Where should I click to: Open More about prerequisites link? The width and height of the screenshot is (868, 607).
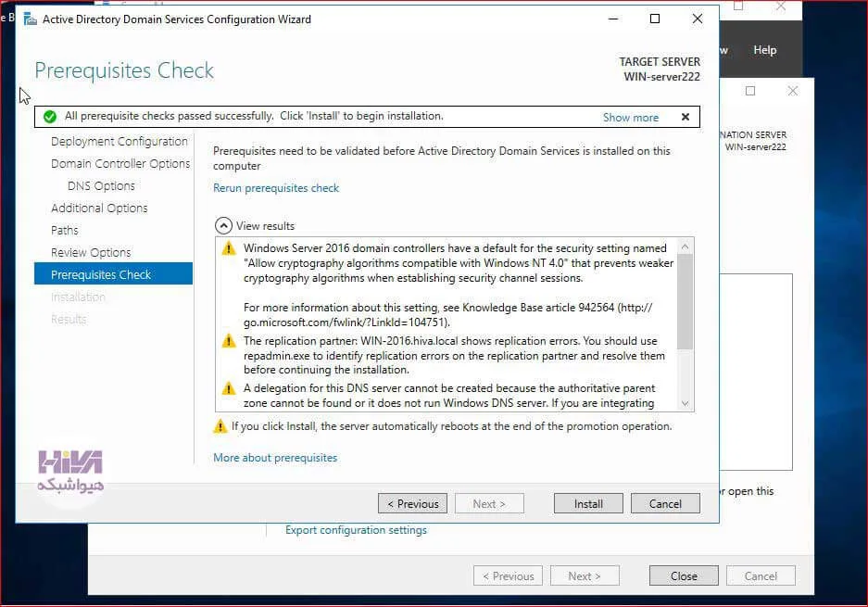pos(275,458)
